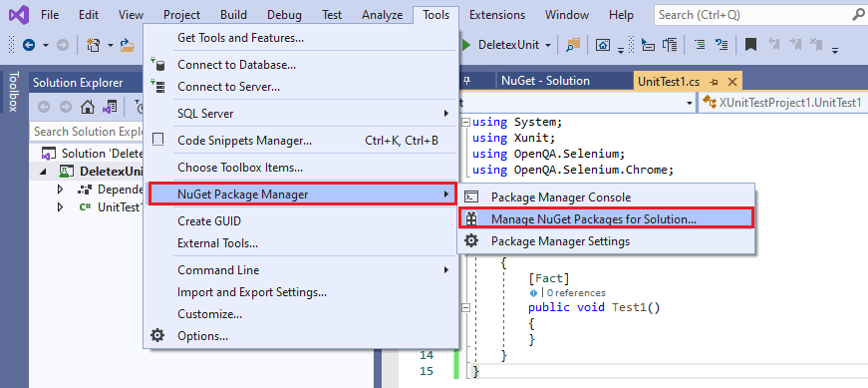Collapse the Test1 method code region
The height and width of the screenshot is (388, 868).
coord(465,307)
